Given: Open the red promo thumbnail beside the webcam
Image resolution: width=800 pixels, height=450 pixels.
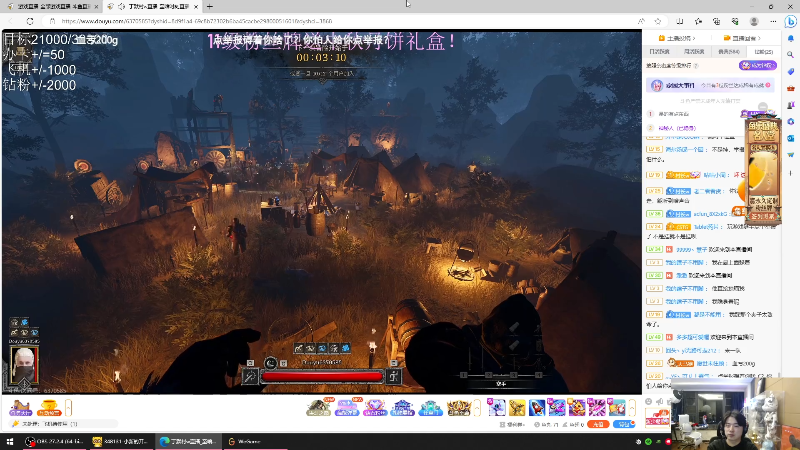Looking at the screenshot, I should click(657, 418).
